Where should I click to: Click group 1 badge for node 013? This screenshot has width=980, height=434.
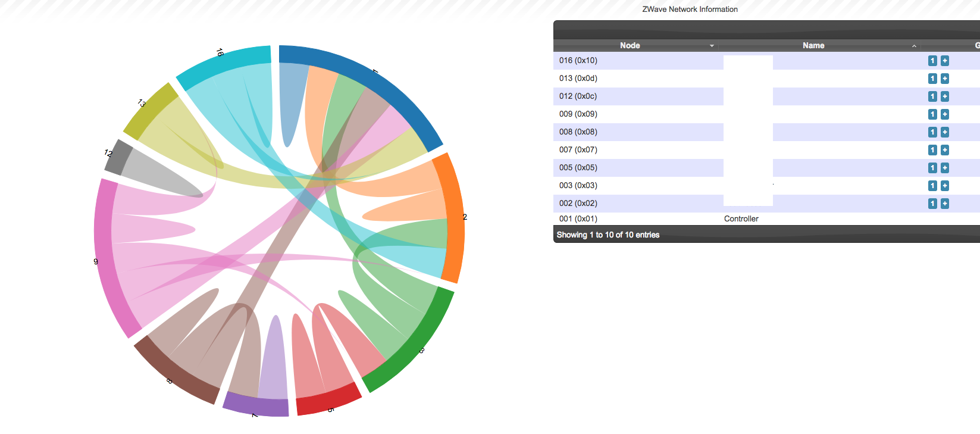[x=932, y=79]
